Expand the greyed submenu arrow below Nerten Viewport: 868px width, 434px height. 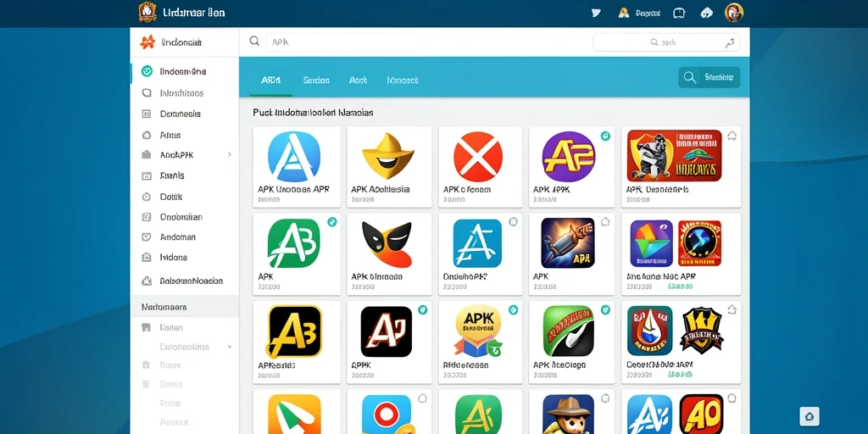coord(229,347)
